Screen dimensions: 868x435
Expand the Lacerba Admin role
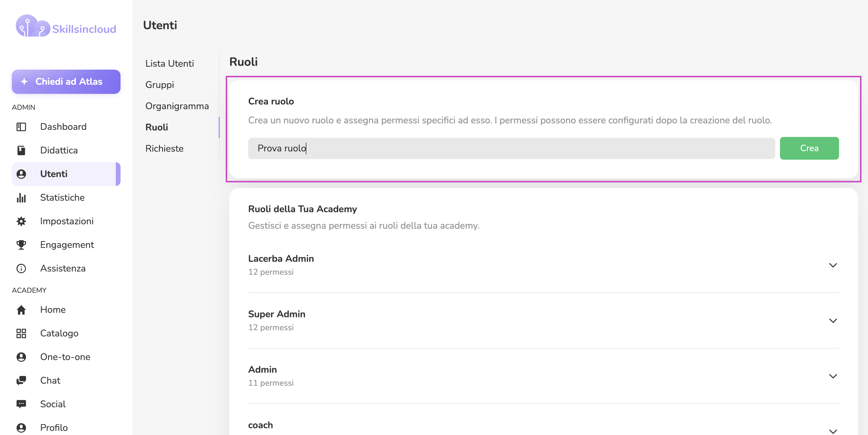[x=833, y=265]
